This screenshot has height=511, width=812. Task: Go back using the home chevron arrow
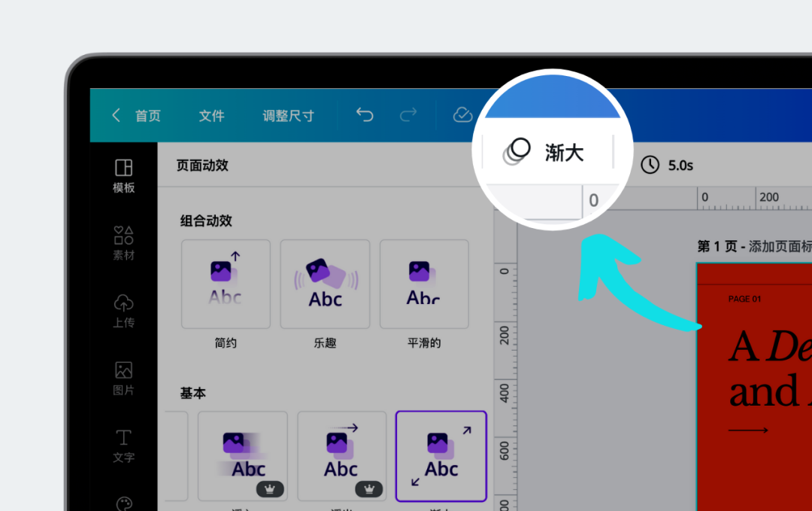[116, 115]
